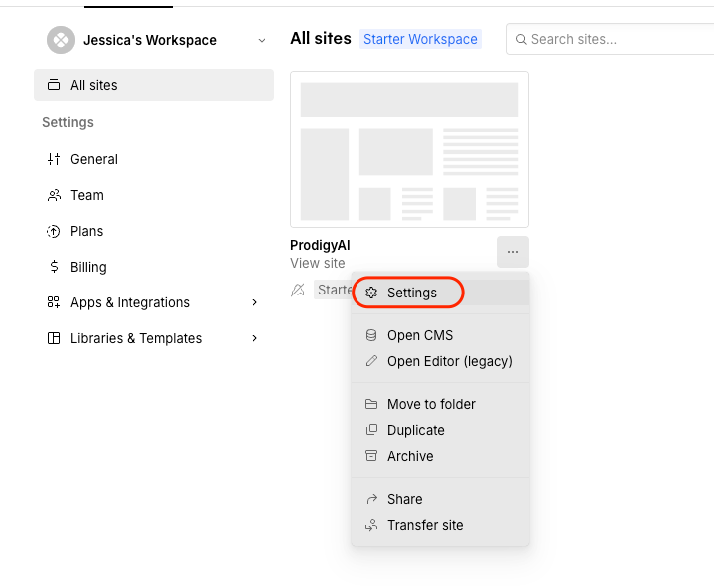Click the Open CMS database icon
This screenshot has width=714, height=588.
pos(371,335)
